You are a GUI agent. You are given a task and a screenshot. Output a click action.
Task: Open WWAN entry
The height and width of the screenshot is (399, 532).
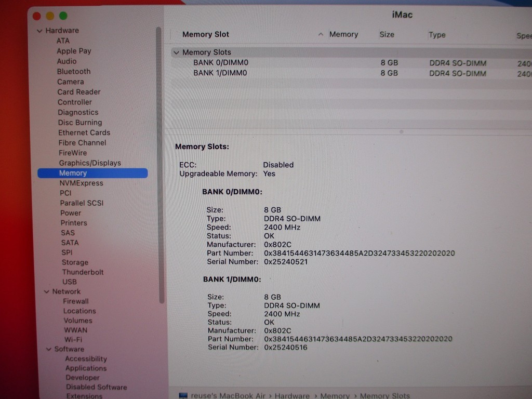coord(76,330)
